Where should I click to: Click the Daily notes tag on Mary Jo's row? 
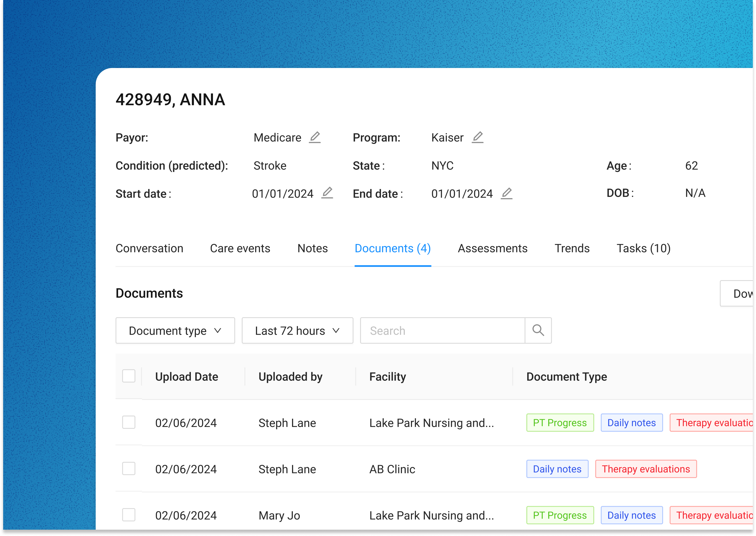click(632, 515)
